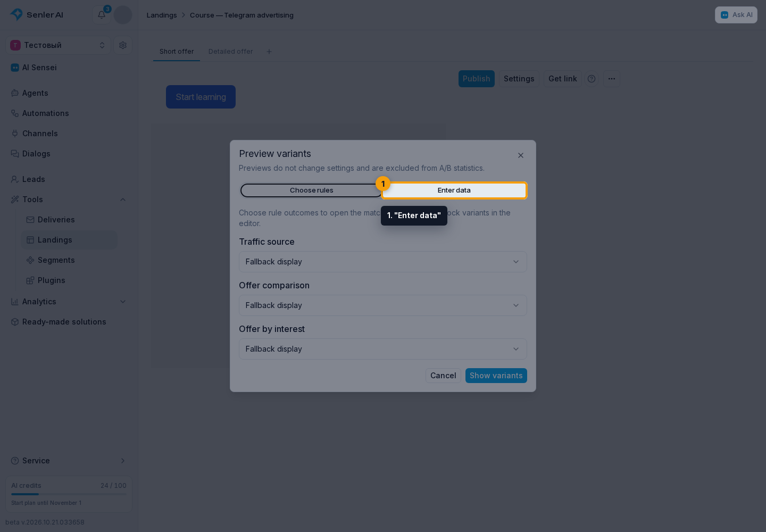Switch to the Detailed offer tab

(231, 52)
